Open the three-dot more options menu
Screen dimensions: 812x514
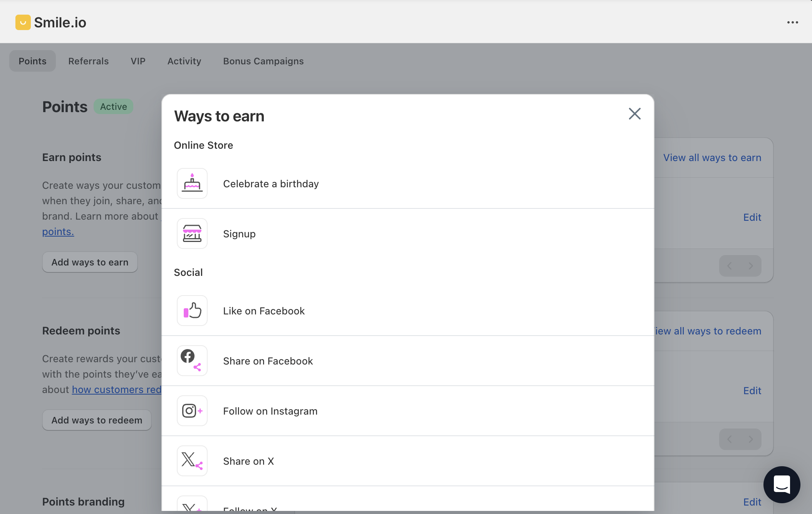click(792, 22)
